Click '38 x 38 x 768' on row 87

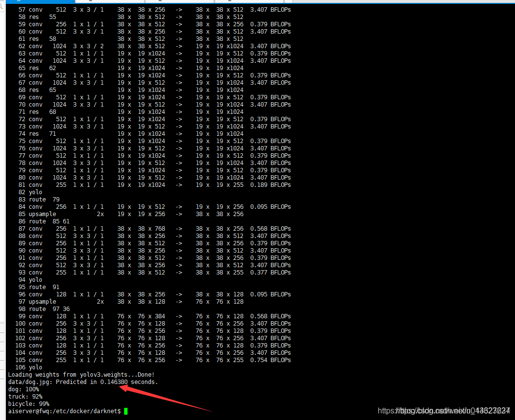point(141,229)
